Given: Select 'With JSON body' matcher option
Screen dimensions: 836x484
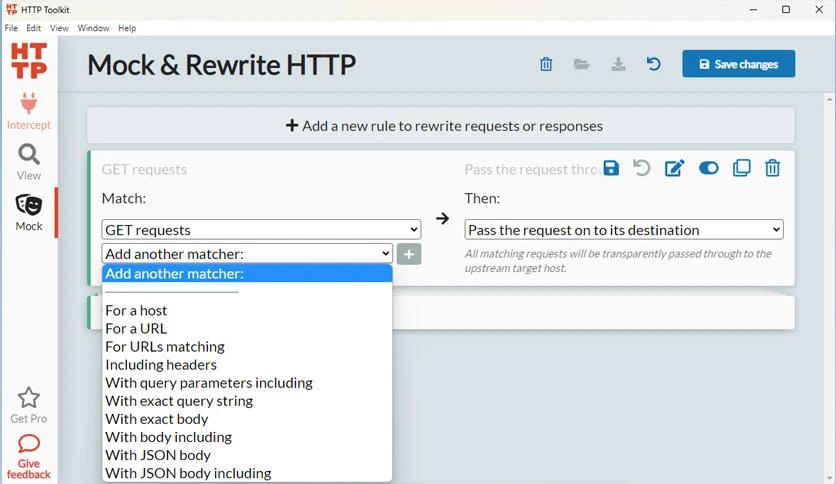Looking at the screenshot, I should [x=158, y=455].
